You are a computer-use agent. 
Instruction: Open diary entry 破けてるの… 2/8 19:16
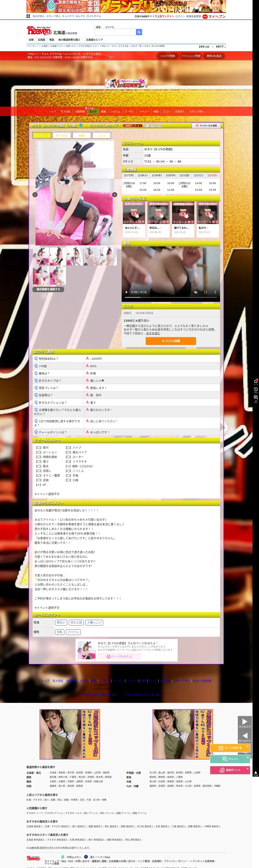point(183,220)
